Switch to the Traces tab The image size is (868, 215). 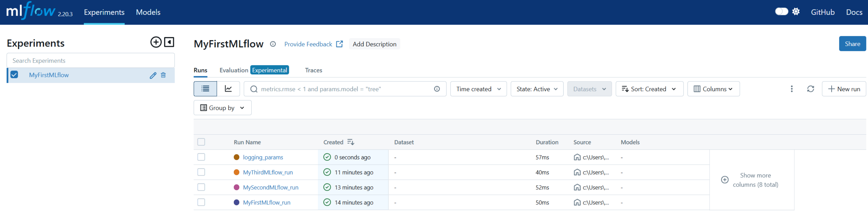[x=313, y=70]
